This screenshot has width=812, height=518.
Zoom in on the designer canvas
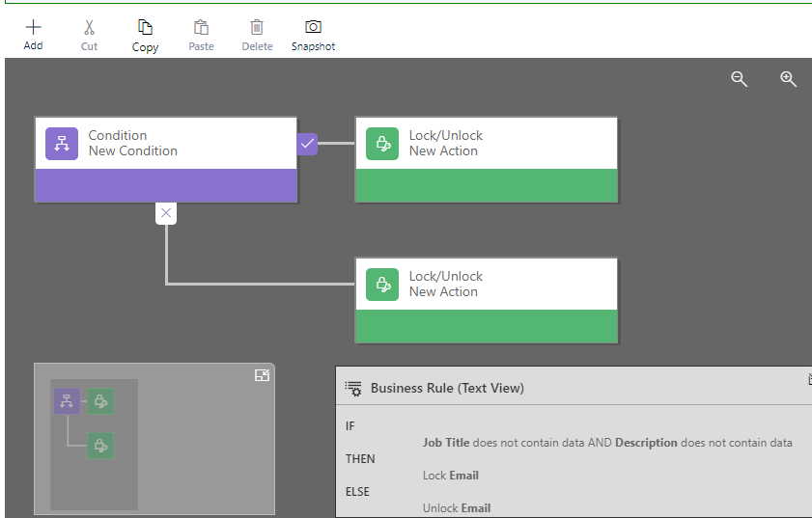[788, 79]
